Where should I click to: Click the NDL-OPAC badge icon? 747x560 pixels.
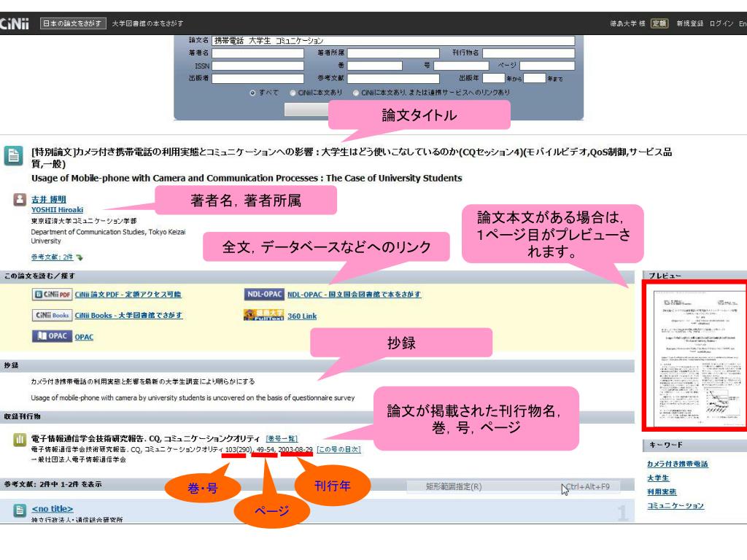(264, 295)
